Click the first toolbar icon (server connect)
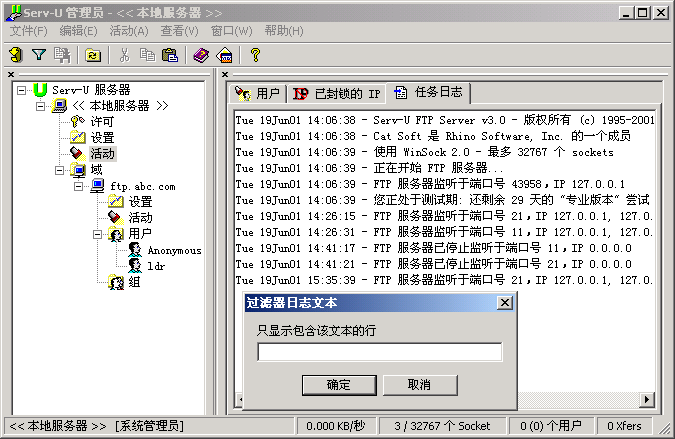Image resolution: width=675 pixels, height=439 pixels. (16, 55)
